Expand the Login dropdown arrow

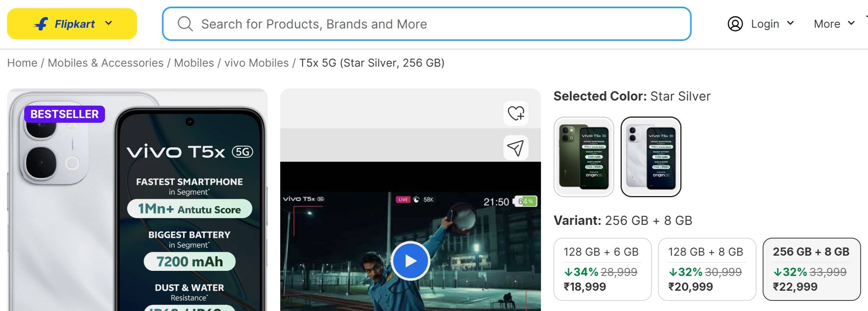point(790,23)
